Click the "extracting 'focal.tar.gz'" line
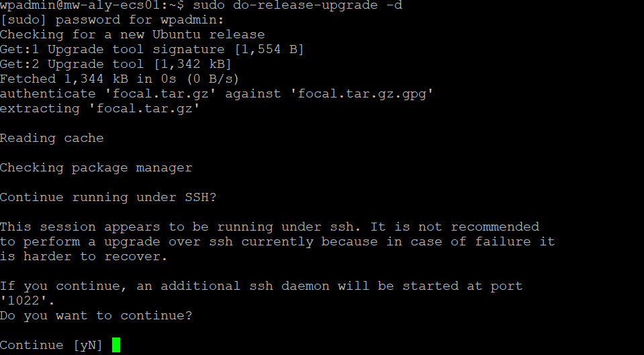This screenshot has width=644, height=355. (100, 109)
